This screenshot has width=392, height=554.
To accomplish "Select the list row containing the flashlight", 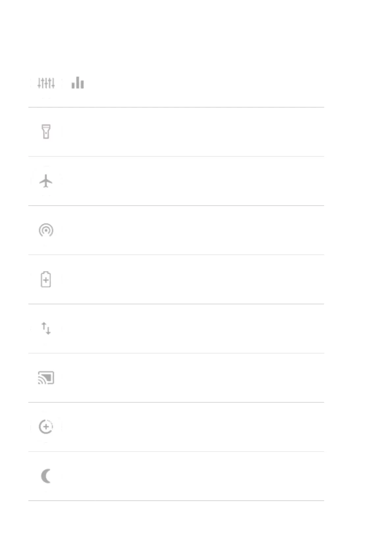I will click(176, 132).
